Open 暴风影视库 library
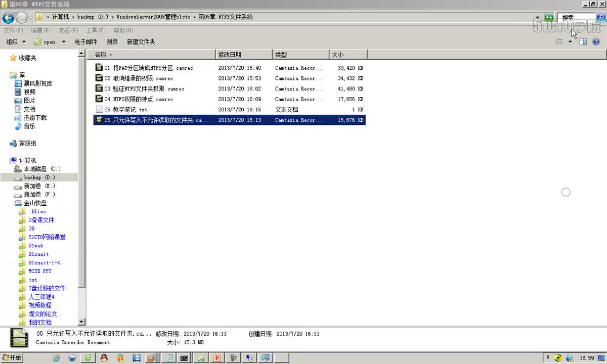 point(38,83)
